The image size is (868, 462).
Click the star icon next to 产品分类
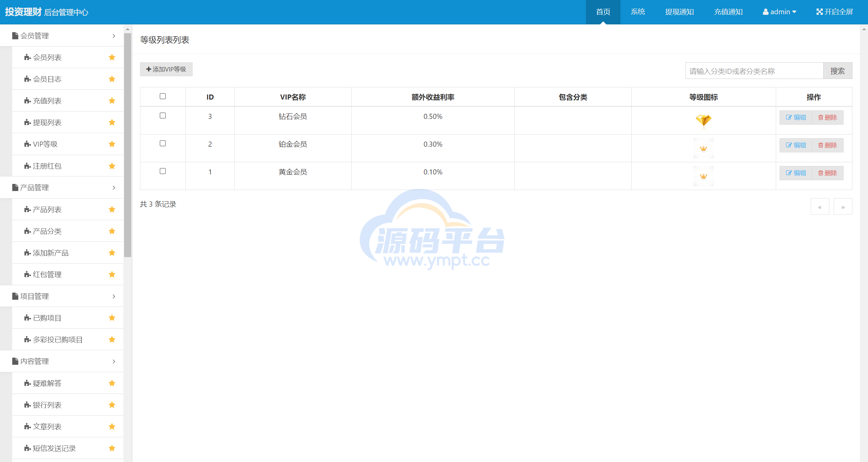(112, 231)
